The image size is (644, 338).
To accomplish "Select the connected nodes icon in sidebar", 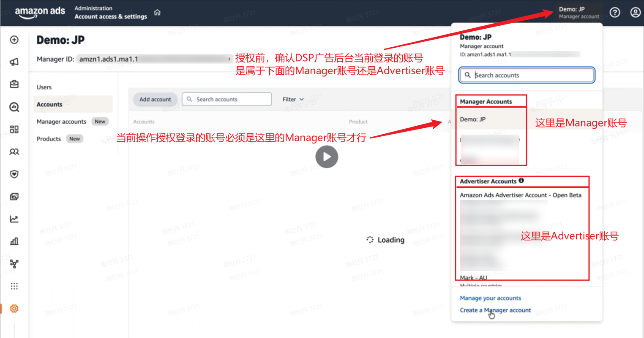I will pyautogui.click(x=14, y=264).
